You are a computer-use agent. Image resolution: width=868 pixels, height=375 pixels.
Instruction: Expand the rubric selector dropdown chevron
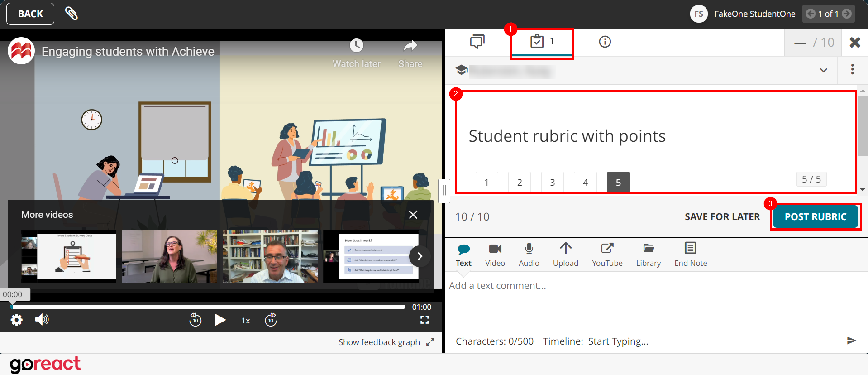(823, 70)
